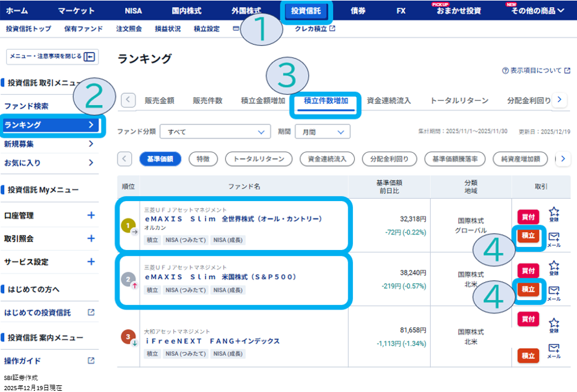The image size is (577, 392).
Task: Switch to the 販売金額 ranking tab
Action: pyautogui.click(x=159, y=101)
